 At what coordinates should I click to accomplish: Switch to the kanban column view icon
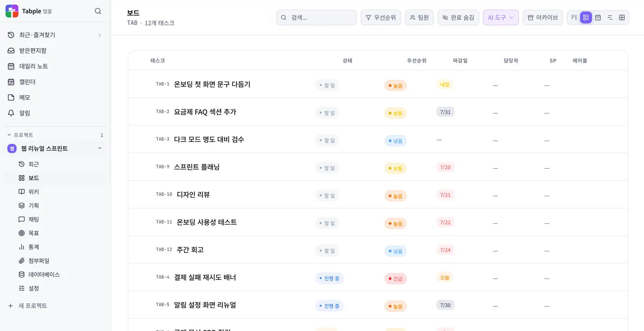[x=574, y=17]
